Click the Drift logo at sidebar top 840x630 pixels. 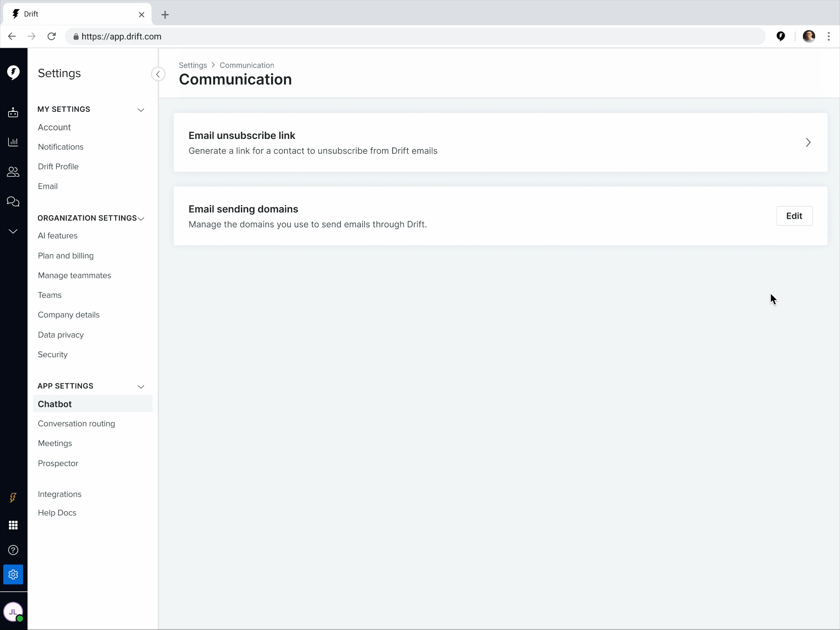pos(13,72)
